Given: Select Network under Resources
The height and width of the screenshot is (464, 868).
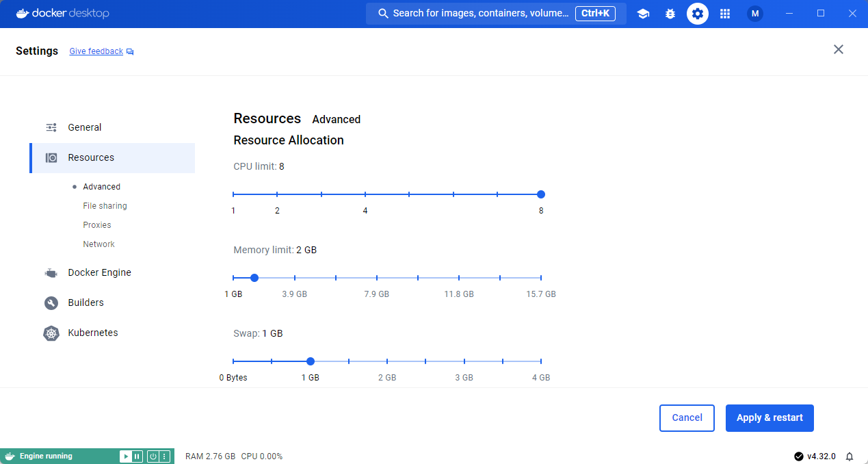Looking at the screenshot, I should 98,244.
